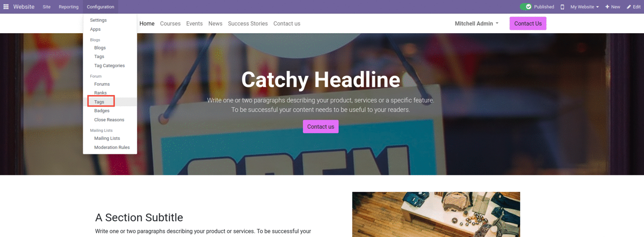Select Tags under the Forum section
This screenshot has width=644, height=237.
tap(99, 102)
